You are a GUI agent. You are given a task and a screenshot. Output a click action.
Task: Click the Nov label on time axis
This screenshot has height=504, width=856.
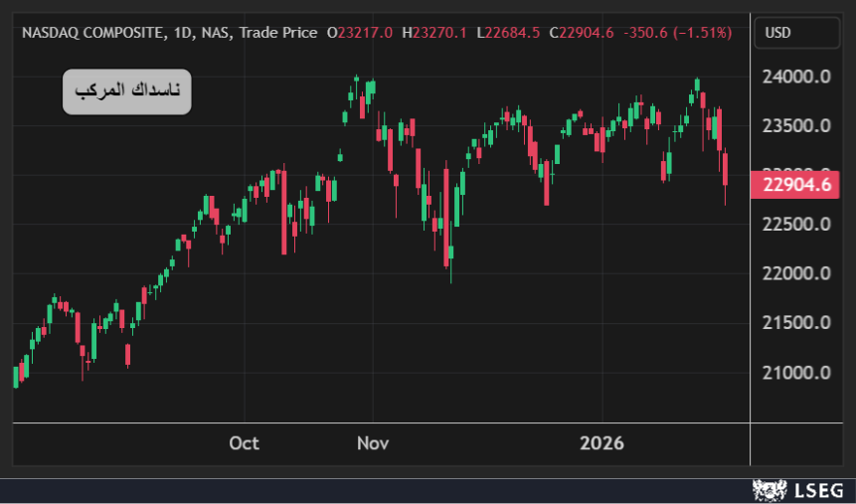(373, 443)
